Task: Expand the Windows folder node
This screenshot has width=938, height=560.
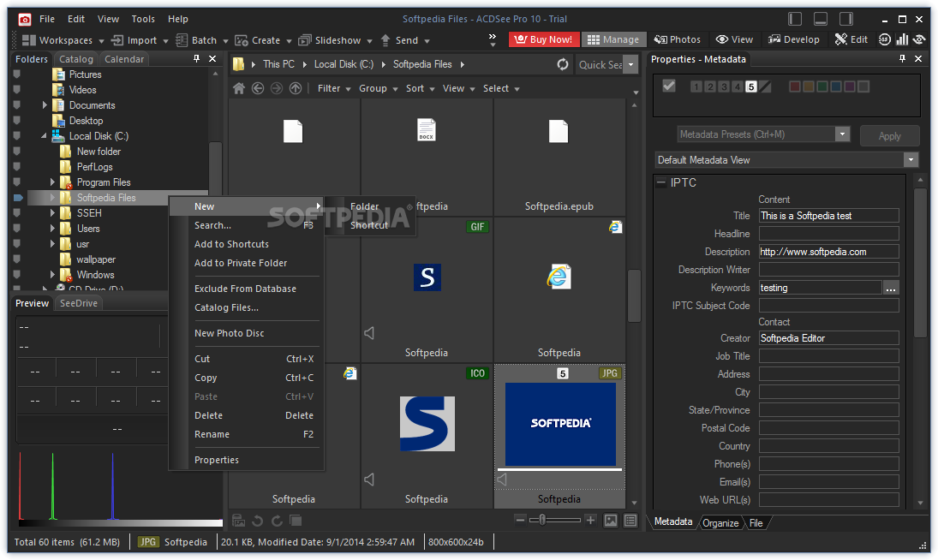Action: 52,275
